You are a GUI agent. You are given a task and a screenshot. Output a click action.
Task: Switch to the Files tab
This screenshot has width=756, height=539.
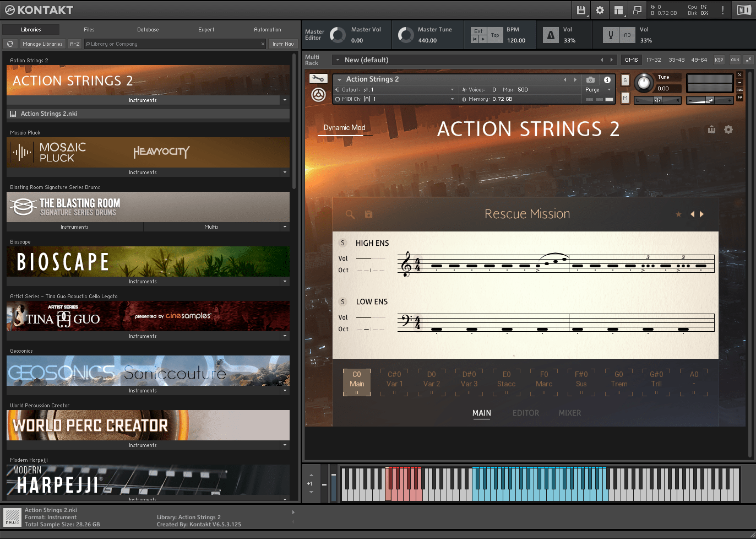click(x=89, y=30)
